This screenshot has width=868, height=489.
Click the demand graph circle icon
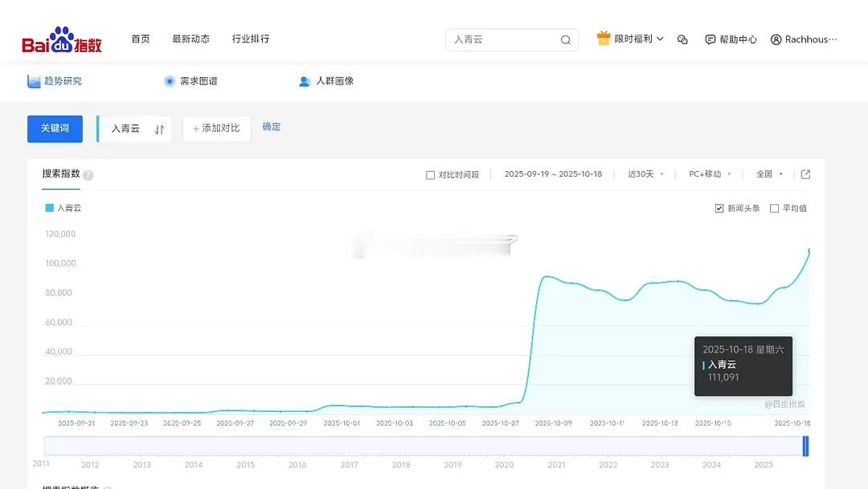pyautogui.click(x=170, y=81)
